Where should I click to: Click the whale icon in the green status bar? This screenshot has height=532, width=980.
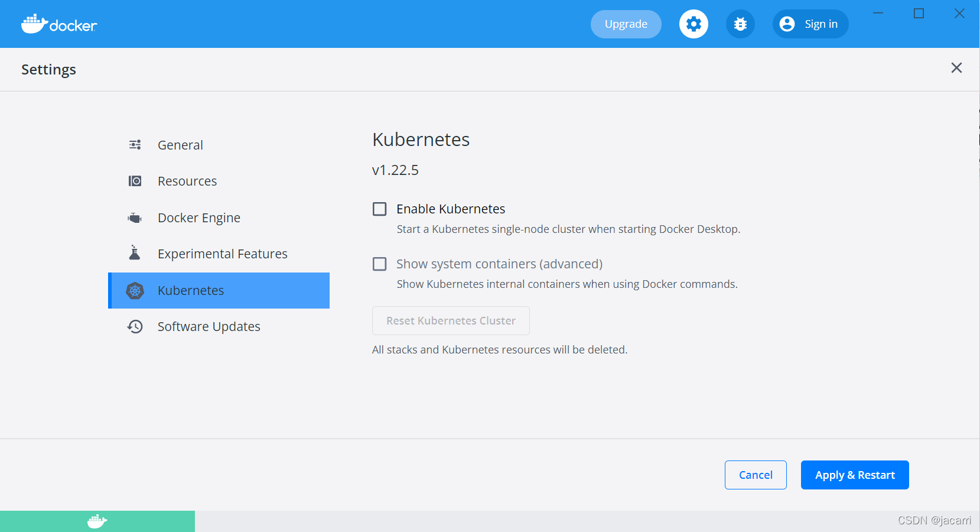coord(97,521)
